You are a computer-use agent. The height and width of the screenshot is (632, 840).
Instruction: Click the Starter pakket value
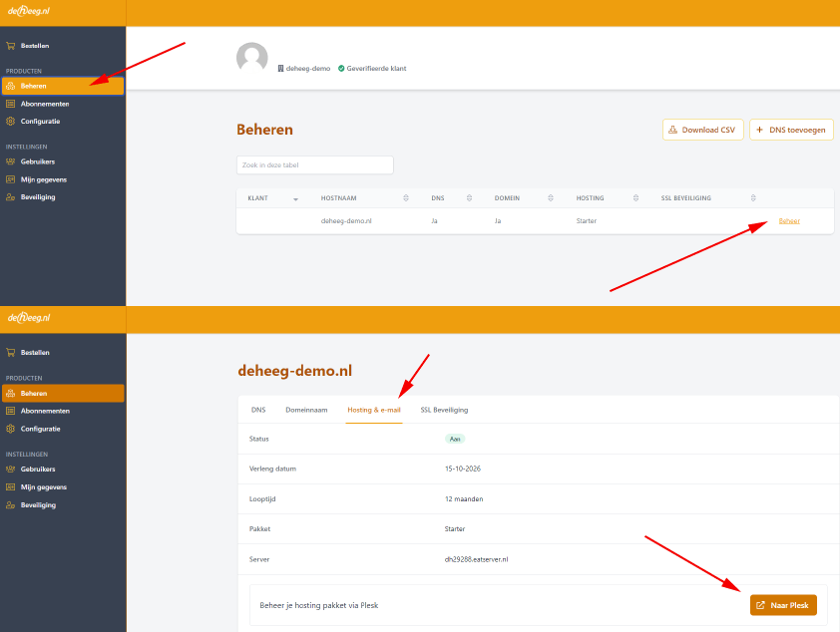coord(455,528)
